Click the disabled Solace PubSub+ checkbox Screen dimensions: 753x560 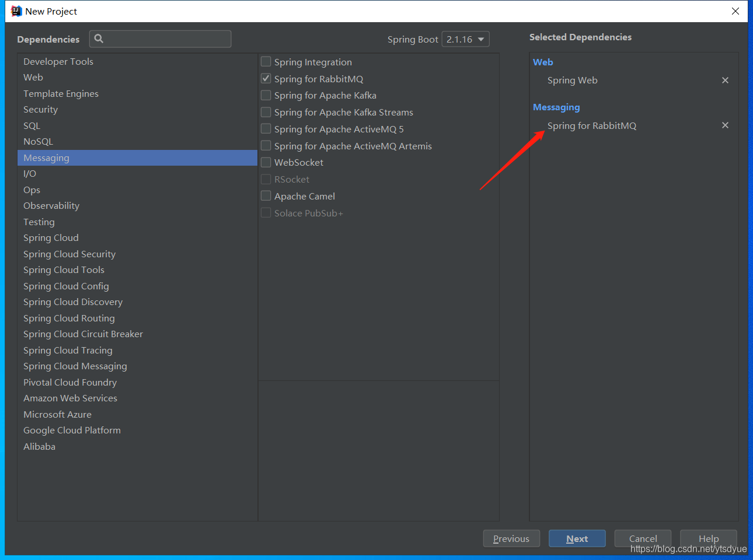pyautogui.click(x=266, y=212)
